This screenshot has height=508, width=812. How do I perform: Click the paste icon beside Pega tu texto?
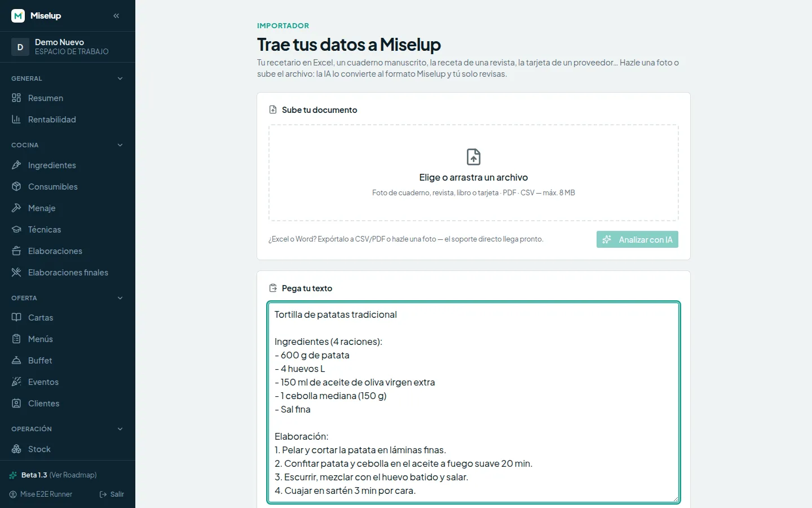(x=273, y=288)
